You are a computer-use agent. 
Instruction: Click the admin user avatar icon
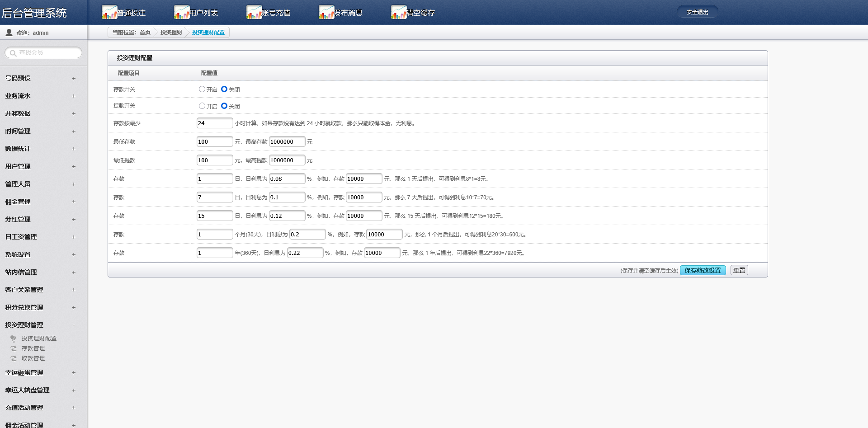point(9,33)
